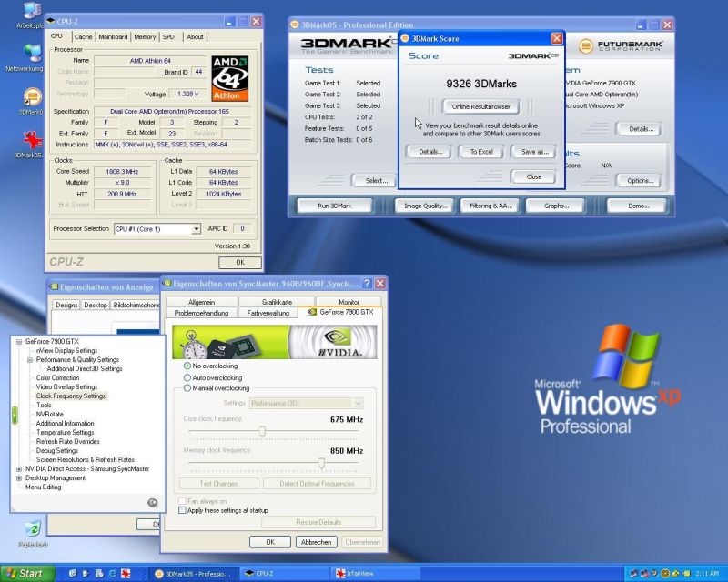Switch to the Cache tab in CPU-Z
The height and width of the screenshot is (582, 728).
coord(83,36)
